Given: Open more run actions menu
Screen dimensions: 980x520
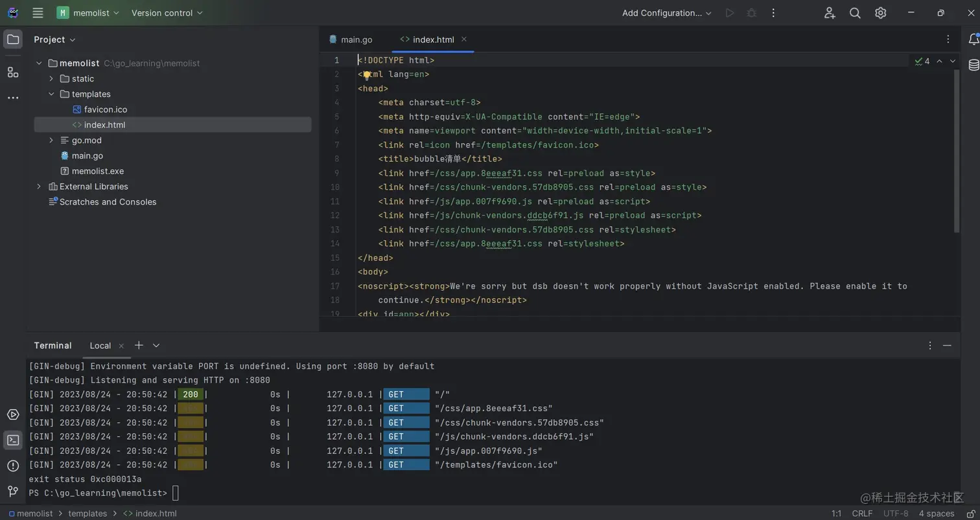Looking at the screenshot, I should [x=773, y=13].
